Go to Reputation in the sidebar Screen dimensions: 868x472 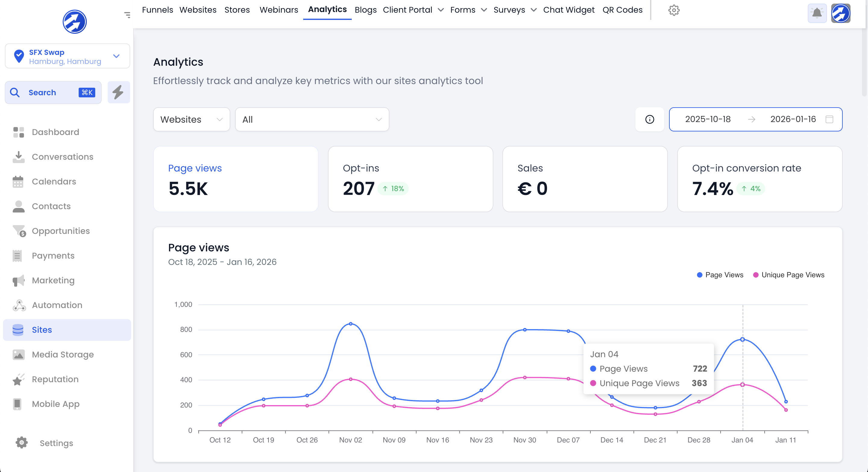coord(55,379)
